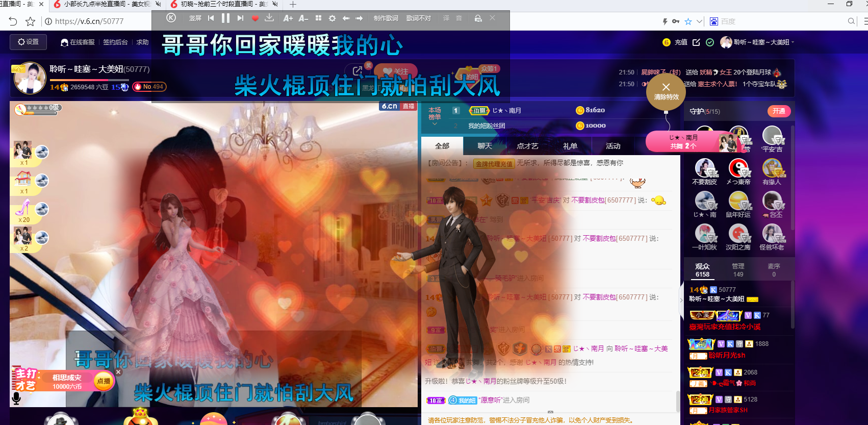Open guardian 不要割皮 avatar
Screen dimensions: 868x425
click(x=704, y=168)
